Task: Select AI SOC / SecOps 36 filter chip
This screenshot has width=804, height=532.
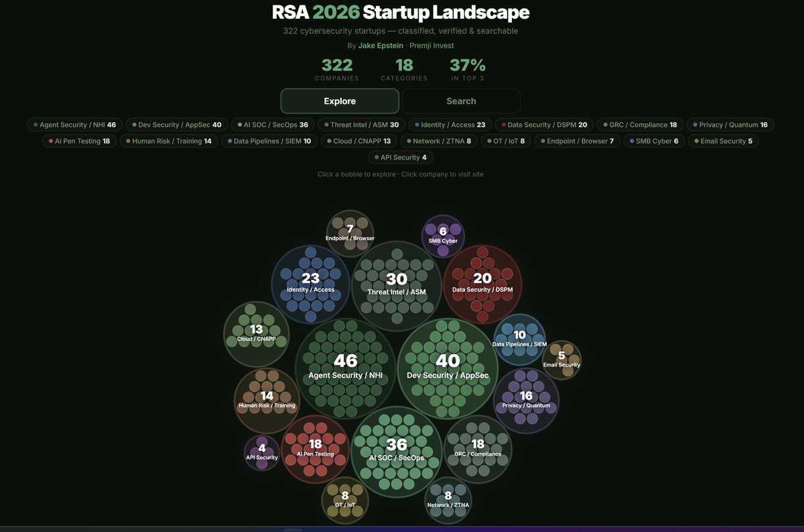Action: tap(273, 125)
